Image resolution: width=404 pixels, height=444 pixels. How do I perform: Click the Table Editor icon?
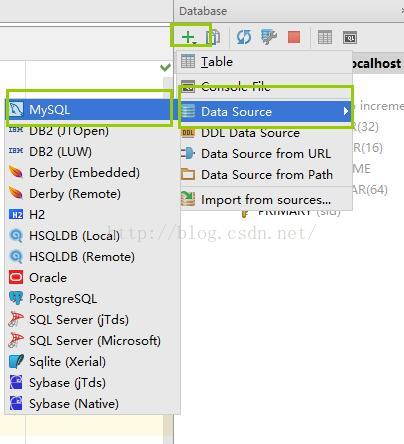coord(325,37)
